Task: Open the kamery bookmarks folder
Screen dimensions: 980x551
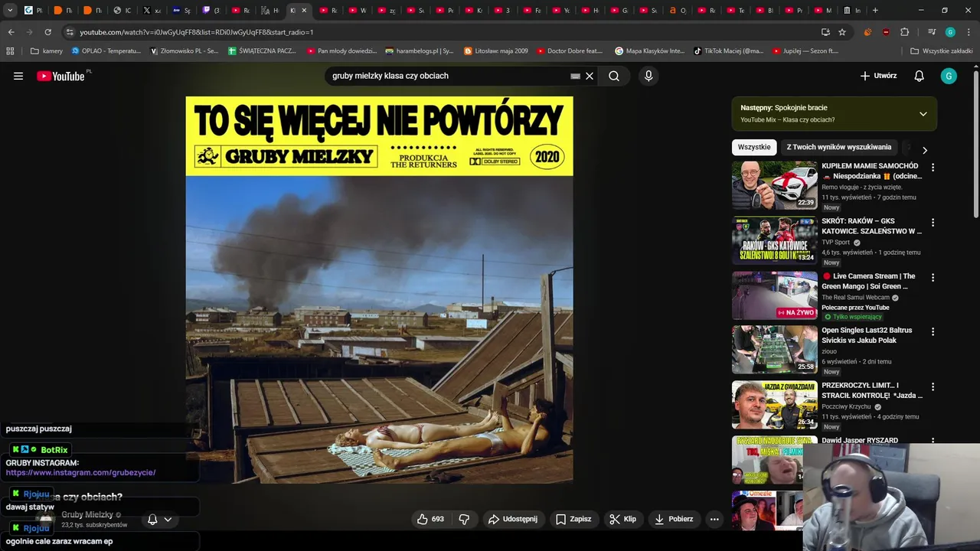Action: point(47,51)
